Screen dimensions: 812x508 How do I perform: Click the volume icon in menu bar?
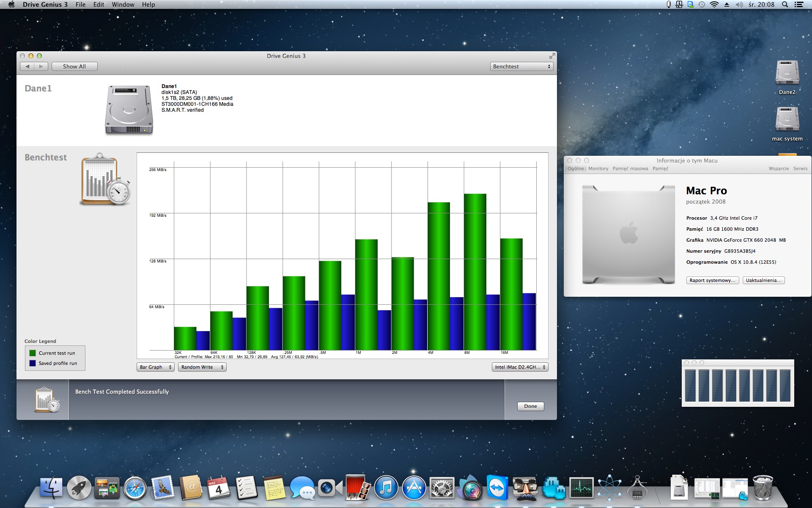(x=739, y=5)
